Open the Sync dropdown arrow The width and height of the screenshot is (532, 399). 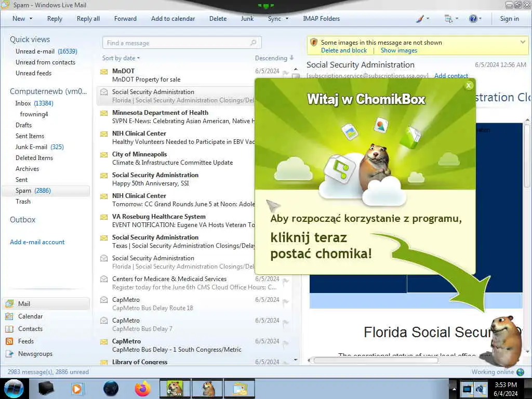(x=287, y=19)
